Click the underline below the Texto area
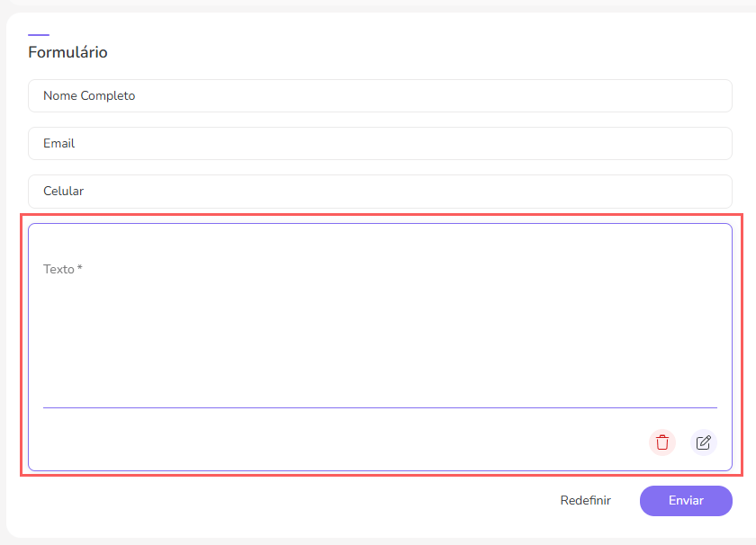The height and width of the screenshot is (545, 756). coord(380,407)
